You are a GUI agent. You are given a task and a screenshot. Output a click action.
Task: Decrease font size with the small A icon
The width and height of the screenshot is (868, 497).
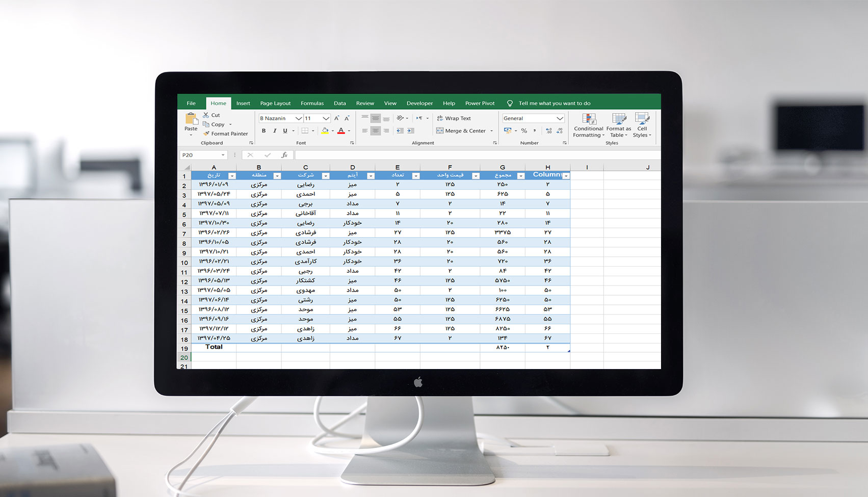click(347, 118)
